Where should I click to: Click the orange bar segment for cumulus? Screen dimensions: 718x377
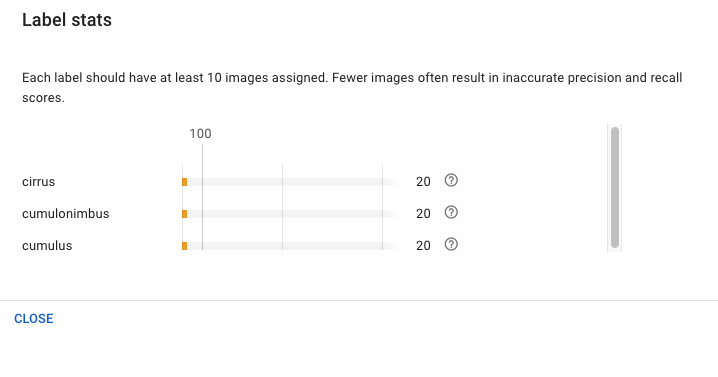click(x=185, y=246)
